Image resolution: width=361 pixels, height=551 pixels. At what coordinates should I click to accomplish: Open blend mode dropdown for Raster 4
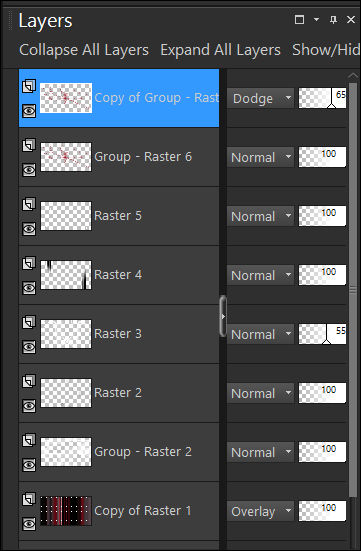260,276
